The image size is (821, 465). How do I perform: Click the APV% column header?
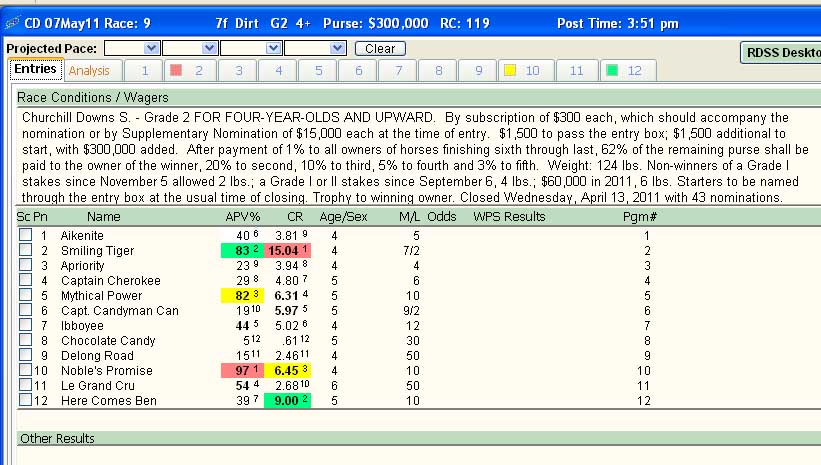242,217
